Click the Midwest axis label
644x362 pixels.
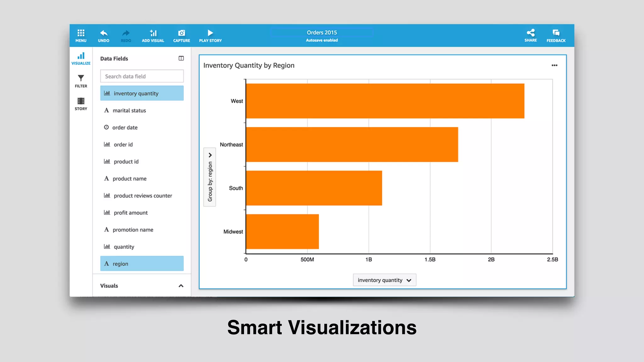[233, 232]
